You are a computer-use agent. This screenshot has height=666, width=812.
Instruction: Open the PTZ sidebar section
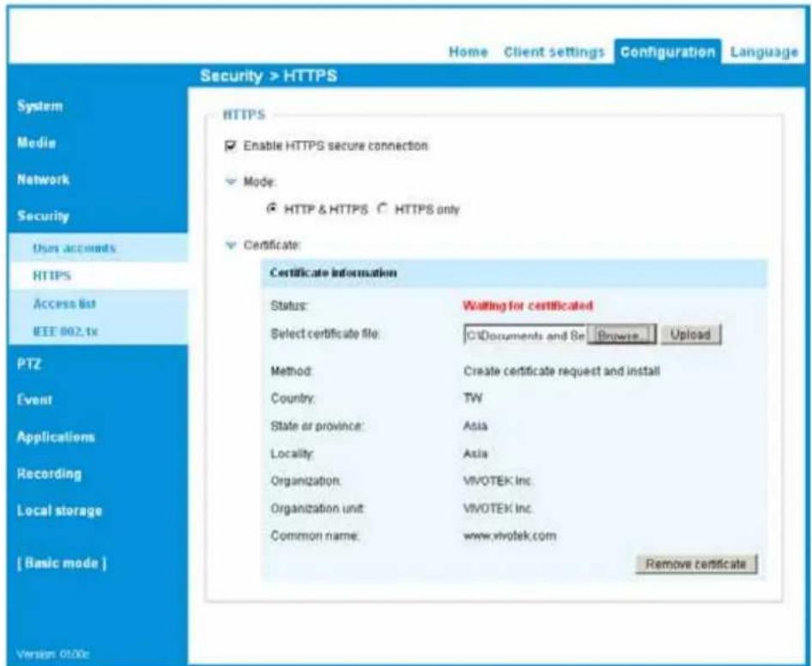[29, 364]
